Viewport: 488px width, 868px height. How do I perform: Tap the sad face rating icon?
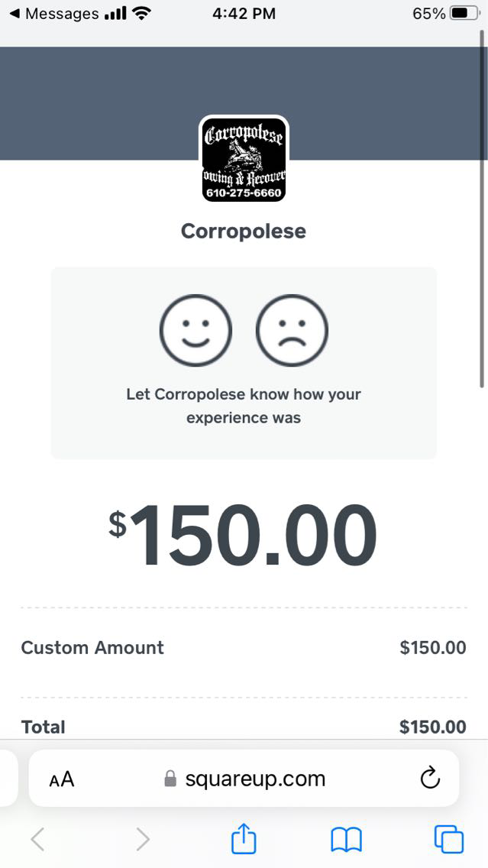[292, 331]
